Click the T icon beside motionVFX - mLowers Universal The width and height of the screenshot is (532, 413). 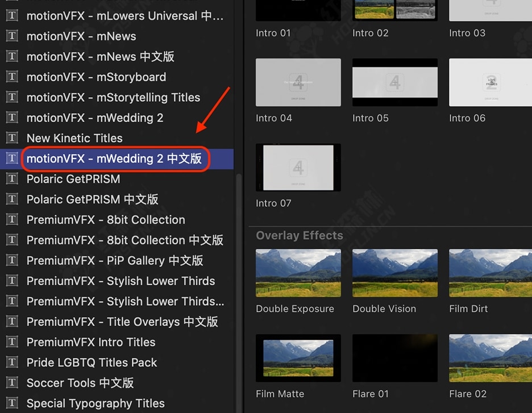click(x=12, y=15)
